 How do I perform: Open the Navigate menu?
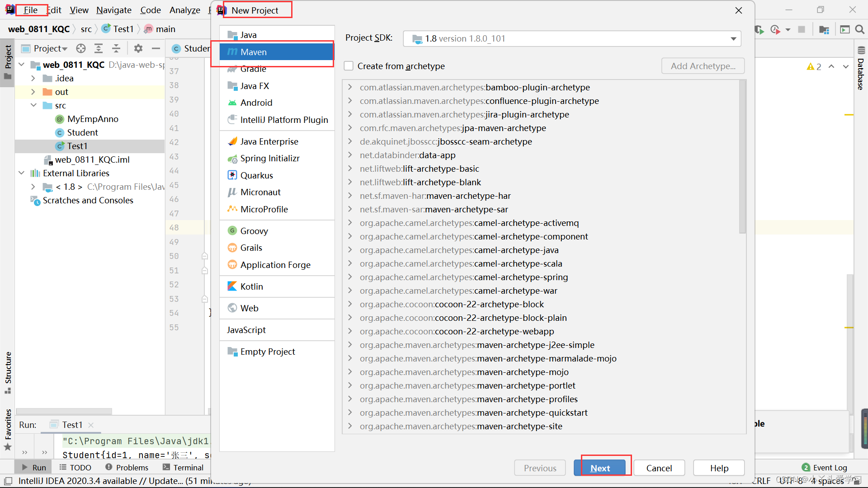click(114, 10)
